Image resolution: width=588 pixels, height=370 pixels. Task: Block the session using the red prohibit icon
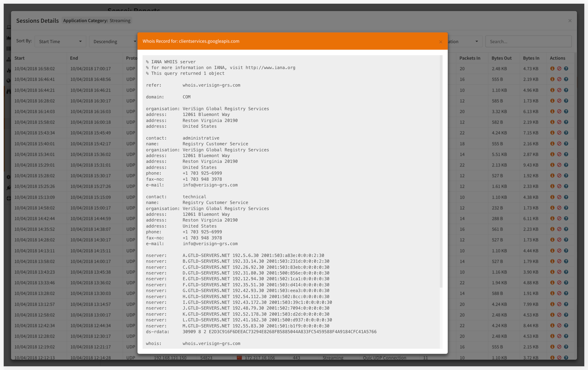[x=559, y=68]
